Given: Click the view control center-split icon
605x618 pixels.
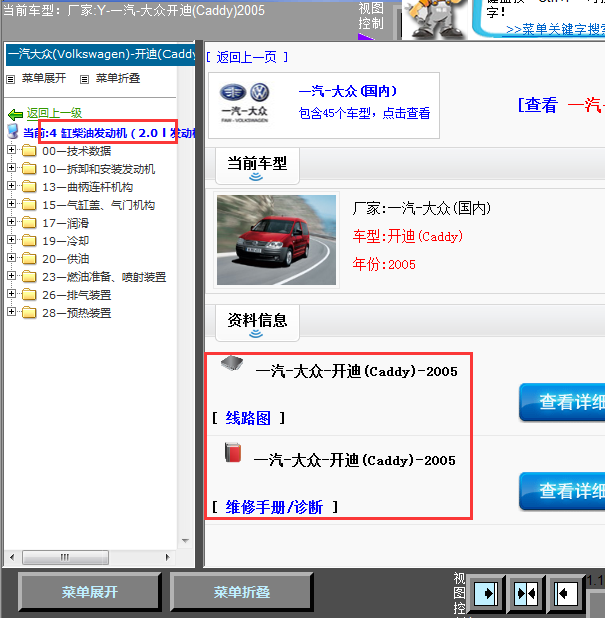Looking at the screenshot, I should (x=526, y=593).
